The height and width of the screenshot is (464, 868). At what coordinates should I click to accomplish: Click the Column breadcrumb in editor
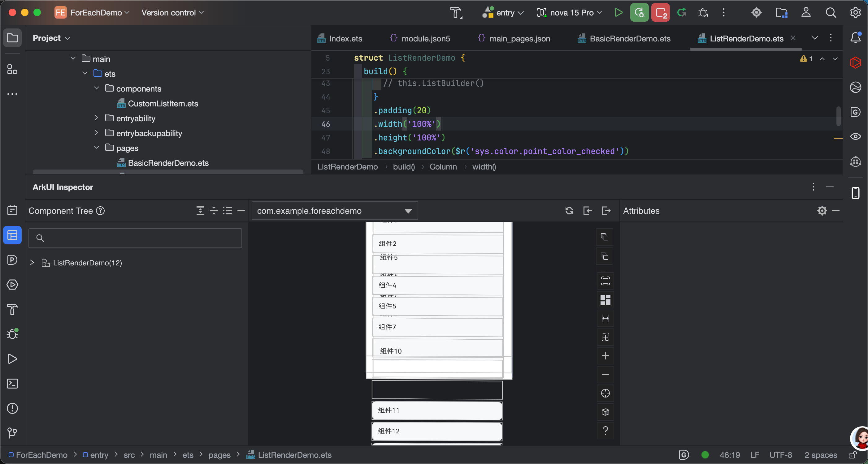pos(443,167)
